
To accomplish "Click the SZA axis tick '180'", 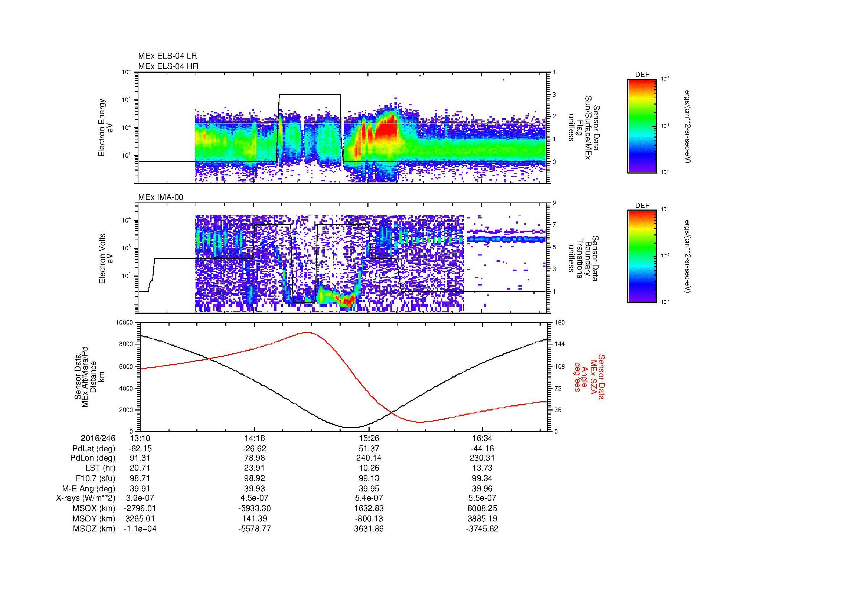I will [560, 322].
